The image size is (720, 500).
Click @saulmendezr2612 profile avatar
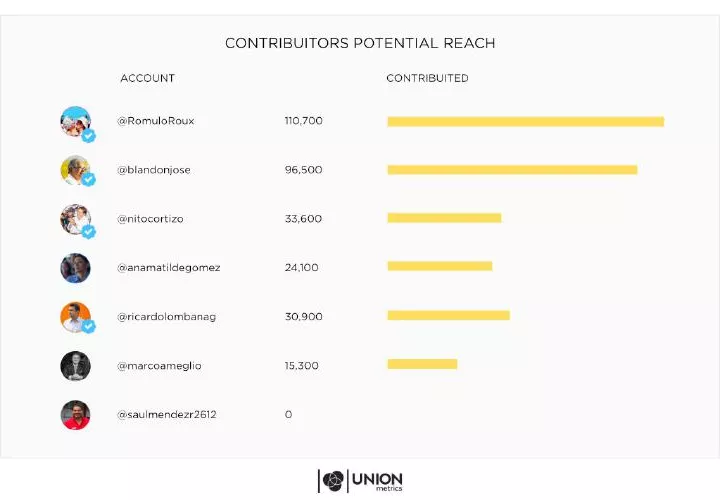pyautogui.click(x=75, y=414)
